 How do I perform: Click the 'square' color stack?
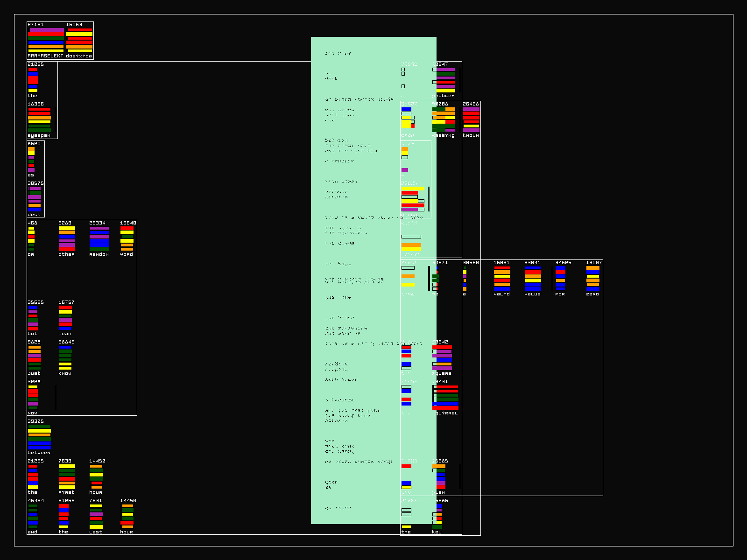(x=443, y=357)
